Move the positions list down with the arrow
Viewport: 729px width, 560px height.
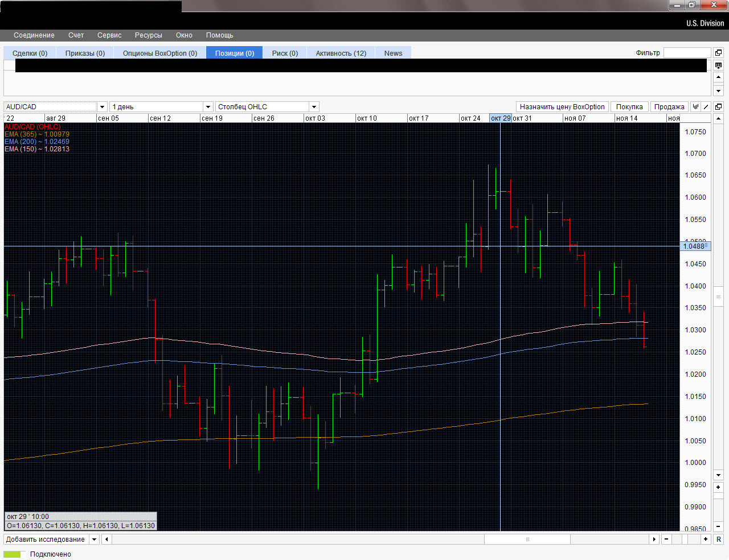[x=718, y=91]
